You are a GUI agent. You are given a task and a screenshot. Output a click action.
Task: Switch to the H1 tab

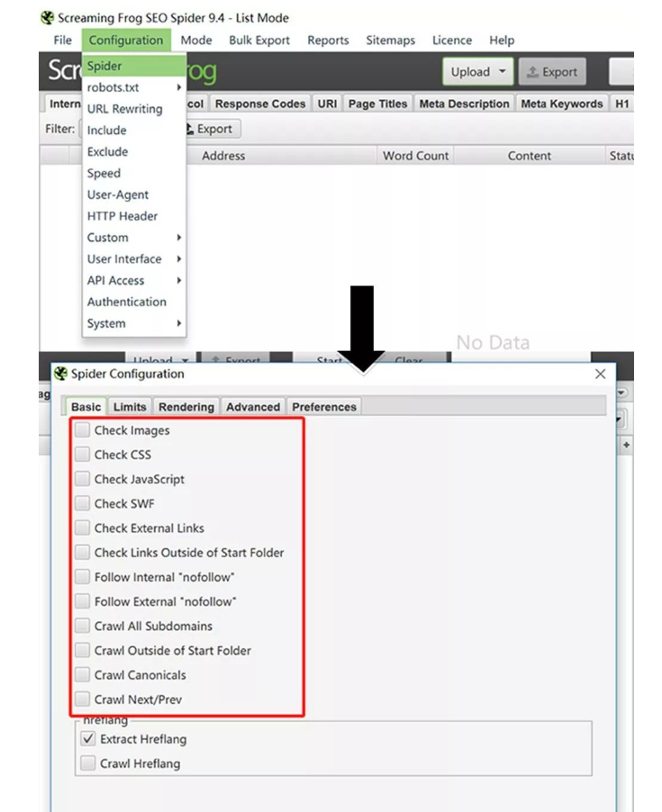click(622, 104)
